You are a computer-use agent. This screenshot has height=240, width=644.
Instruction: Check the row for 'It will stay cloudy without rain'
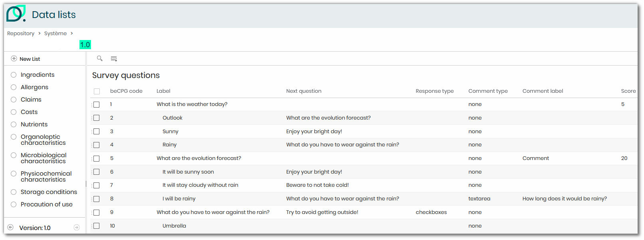pos(97,185)
